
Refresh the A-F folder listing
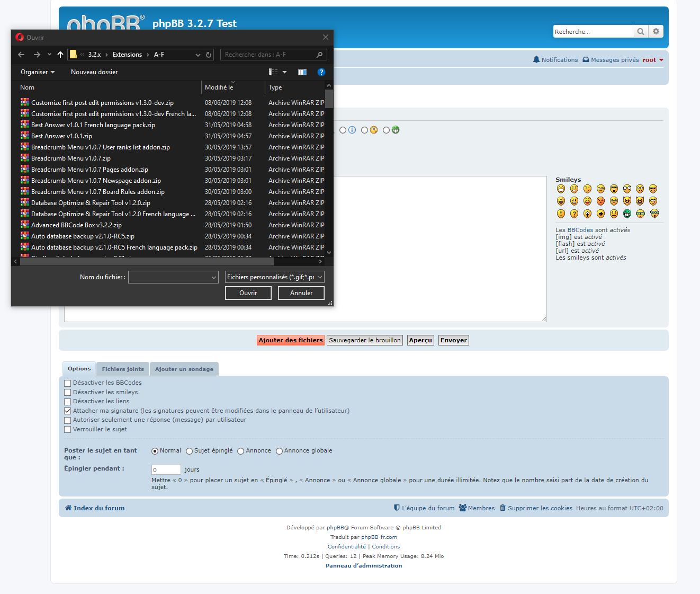pyautogui.click(x=209, y=55)
